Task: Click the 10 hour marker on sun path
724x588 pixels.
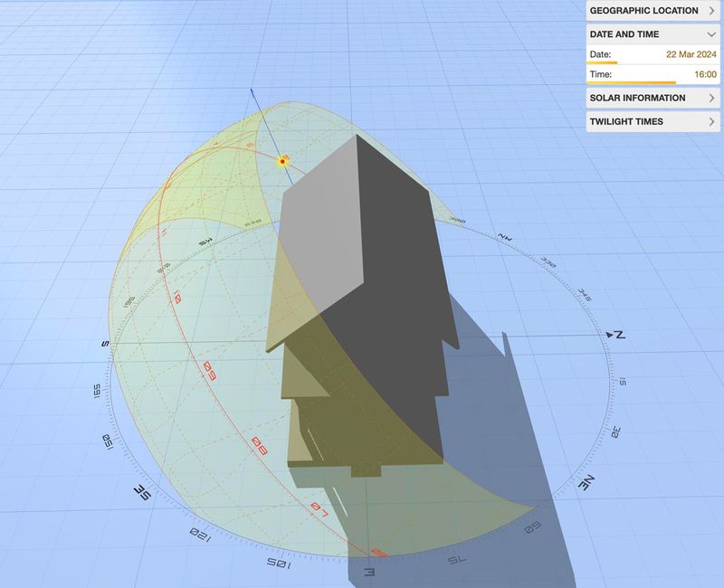Action: [x=176, y=297]
